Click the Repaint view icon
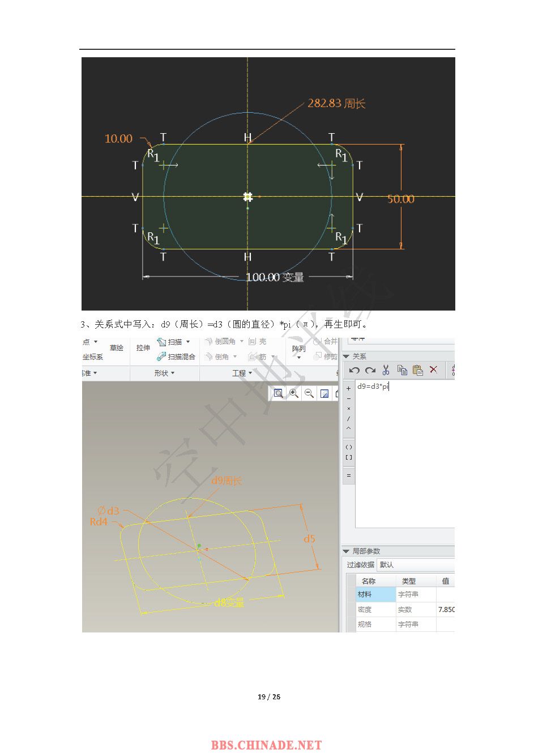Screen dimensions: 534x756 [x=324, y=393]
